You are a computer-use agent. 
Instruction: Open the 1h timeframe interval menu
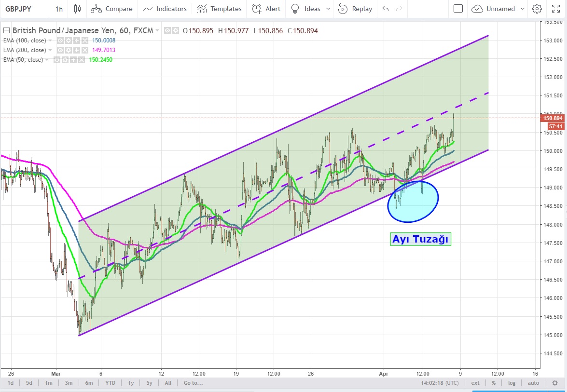(x=59, y=9)
